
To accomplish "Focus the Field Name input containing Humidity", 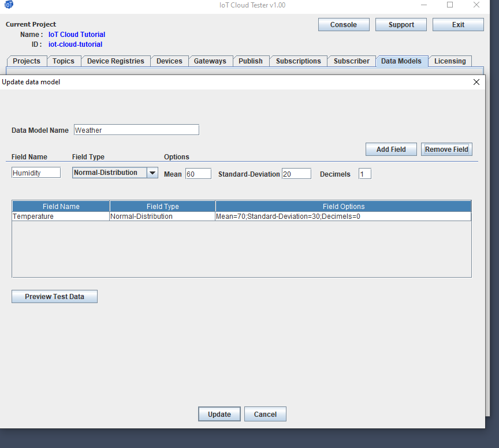I will point(36,173).
